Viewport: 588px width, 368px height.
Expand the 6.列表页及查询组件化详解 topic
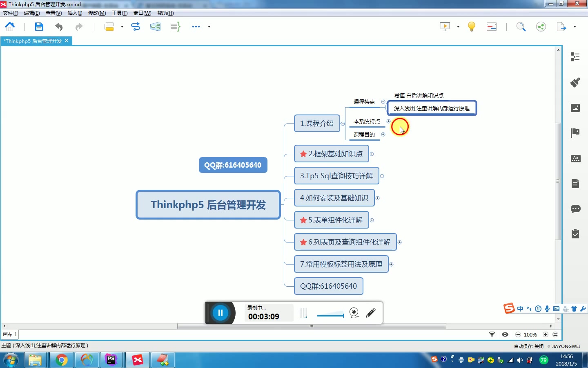coord(399,242)
